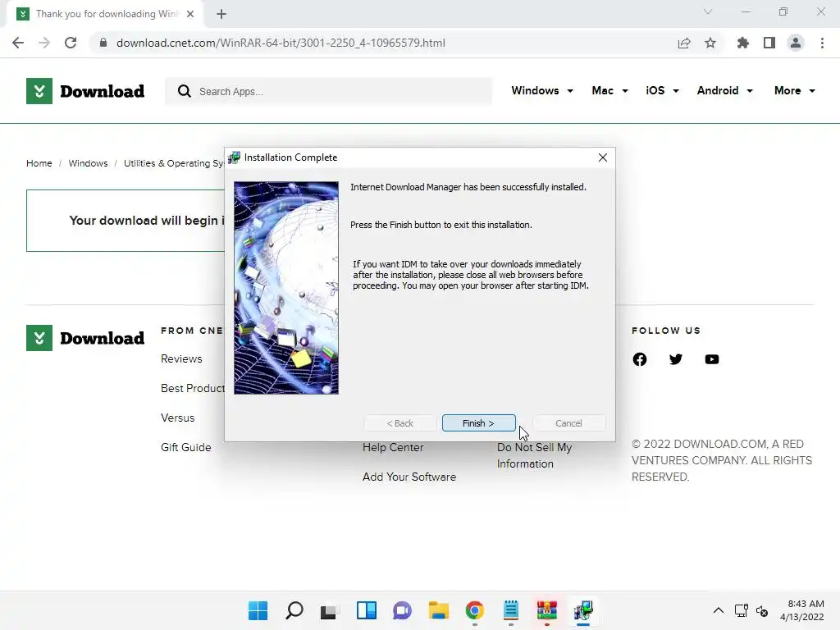Open Chrome three-dot menu
This screenshot has width=840, height=630.
pyautogui.click(x=822, y=43)
